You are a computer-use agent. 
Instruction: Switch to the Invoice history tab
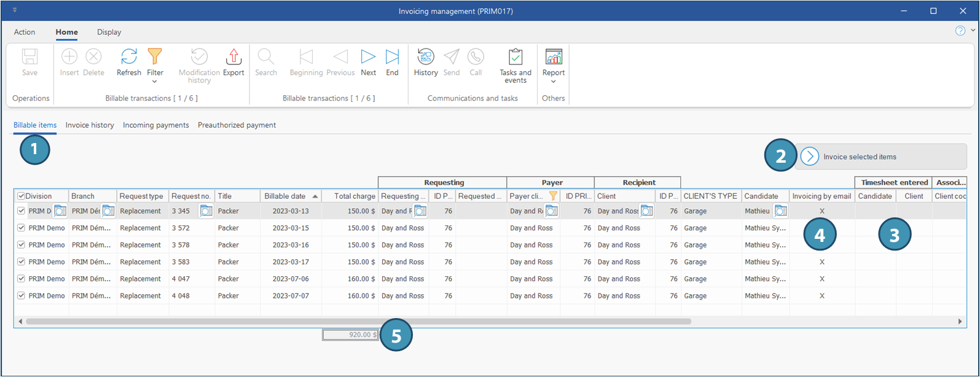[x=90, y=125]
